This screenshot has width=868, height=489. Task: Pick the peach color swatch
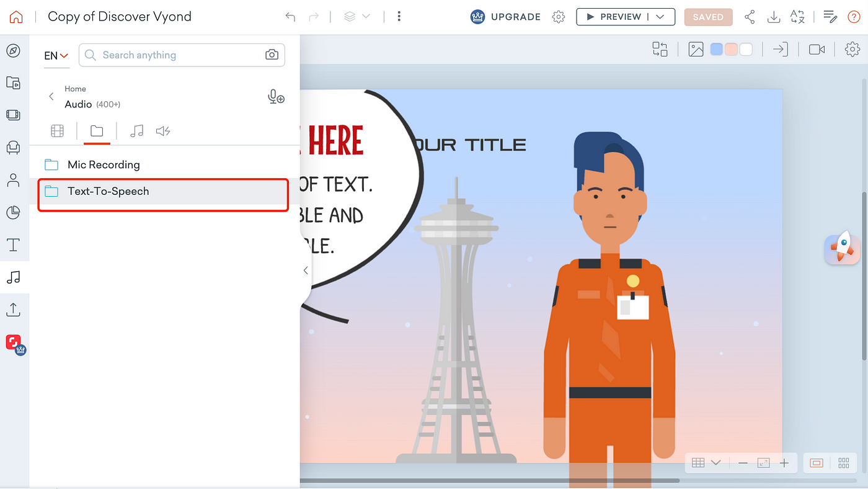pyautogui.click(x=732, y=50)
